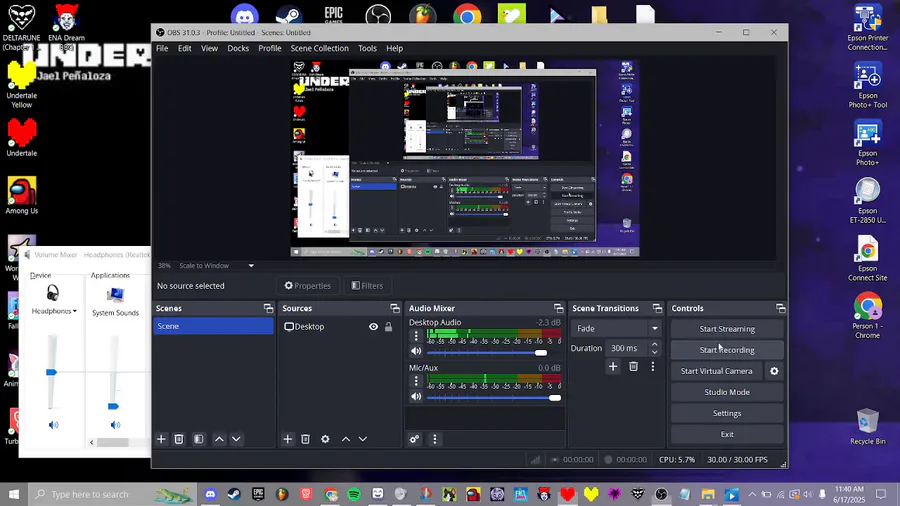Open scene filters icon in Scenes panel
Viewport: 900px width, 506px height.
click(x=199, y=439)
